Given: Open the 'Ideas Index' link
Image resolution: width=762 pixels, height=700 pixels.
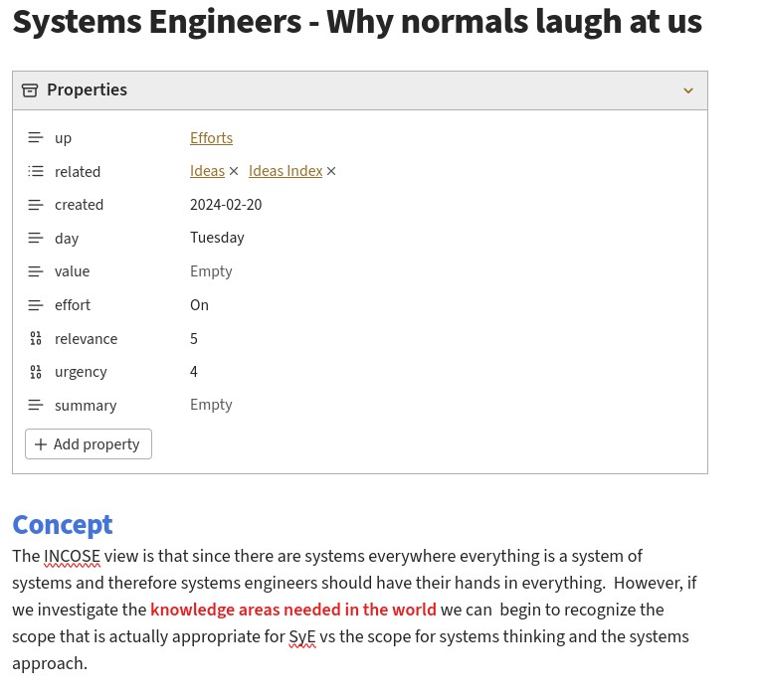Looking at the screenshot, I should (x=286, y=171).
